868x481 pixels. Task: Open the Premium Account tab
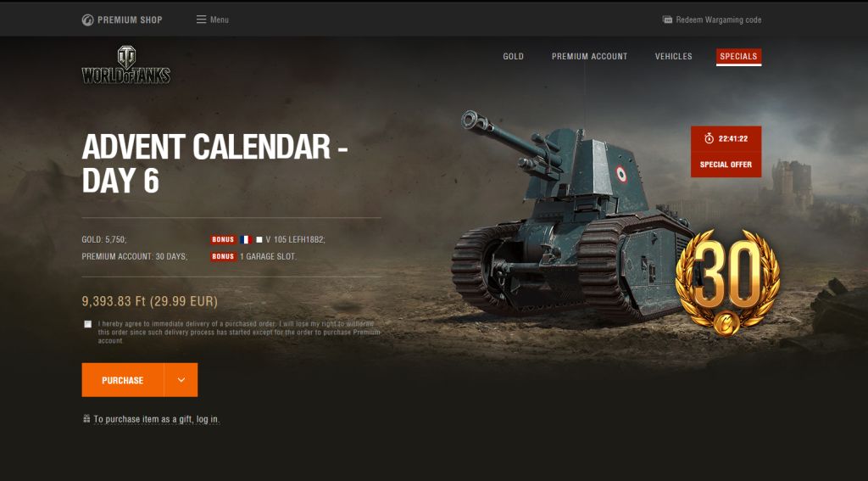point(590,57)
